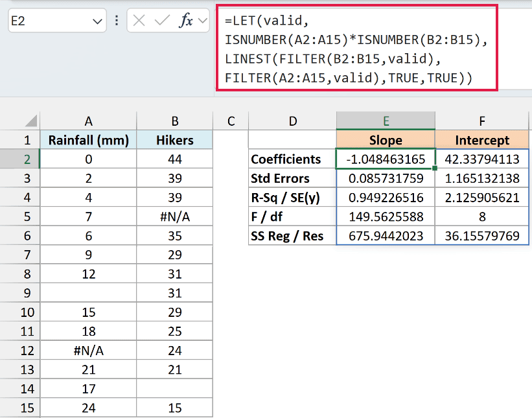532x418 pixels.
Task: Select the 'SS Reg / Res' label cell
Action: click(292, 235)
